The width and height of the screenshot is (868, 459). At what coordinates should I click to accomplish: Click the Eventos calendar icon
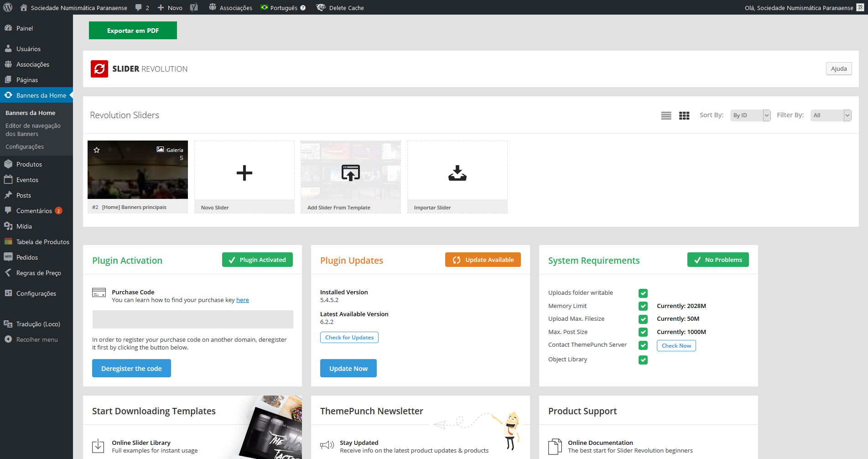(x=8, y=179)
